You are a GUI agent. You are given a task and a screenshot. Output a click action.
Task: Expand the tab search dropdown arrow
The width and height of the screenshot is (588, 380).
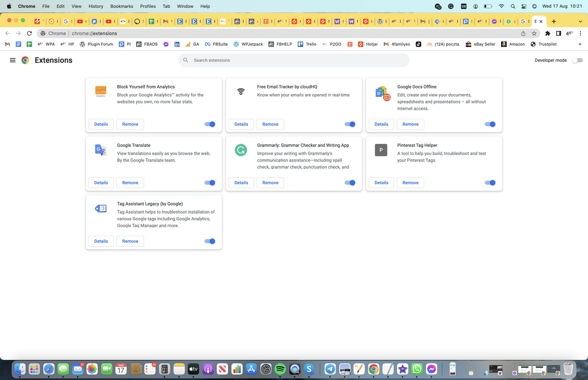(x=580, y=21)
